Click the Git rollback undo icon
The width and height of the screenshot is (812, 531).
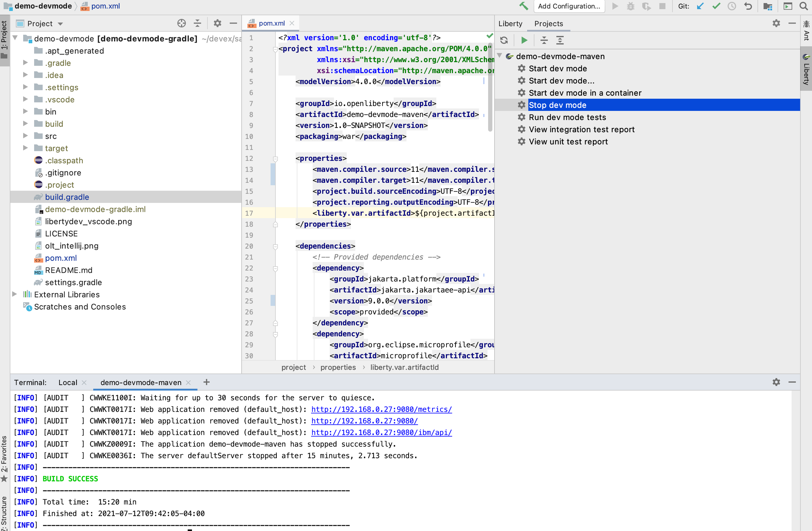(748, 6)
